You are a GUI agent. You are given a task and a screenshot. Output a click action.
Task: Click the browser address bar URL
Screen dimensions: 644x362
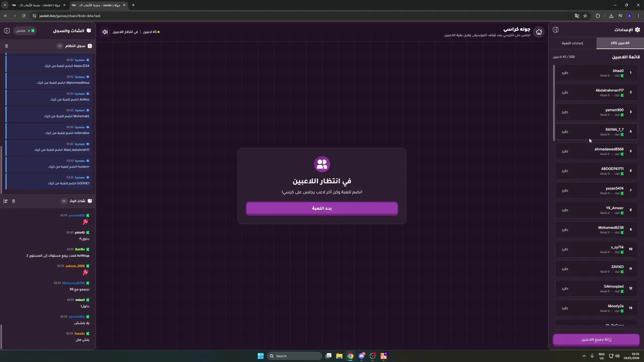pos(70,16)
